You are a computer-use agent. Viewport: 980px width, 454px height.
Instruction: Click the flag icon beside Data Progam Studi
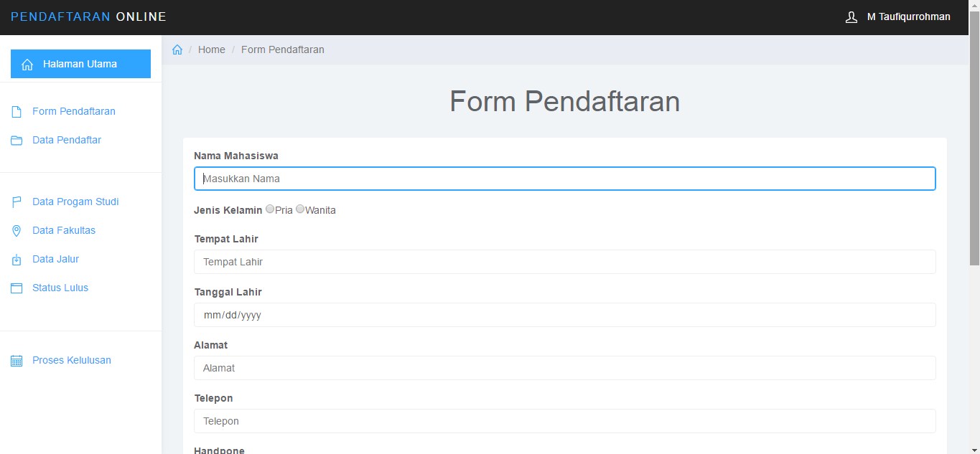pyautogui.click(x=17, y=202)
